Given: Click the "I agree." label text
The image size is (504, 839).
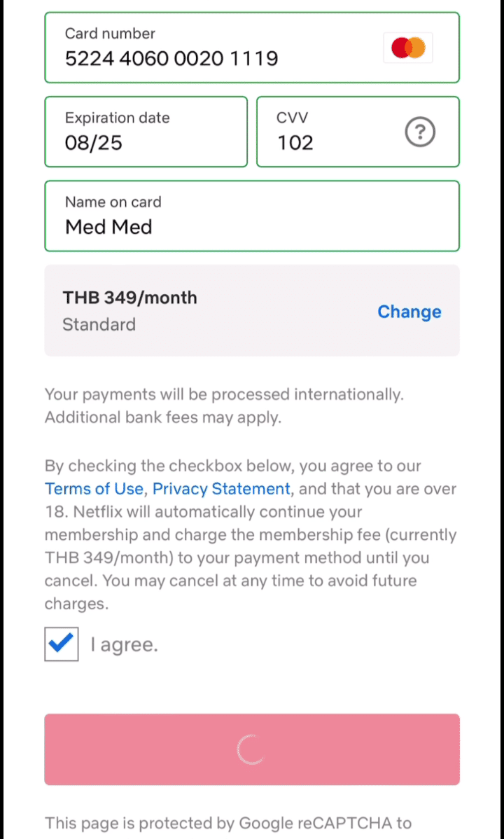Looking at the screenshot, I should pyautogui.click(x=125, y=644).
